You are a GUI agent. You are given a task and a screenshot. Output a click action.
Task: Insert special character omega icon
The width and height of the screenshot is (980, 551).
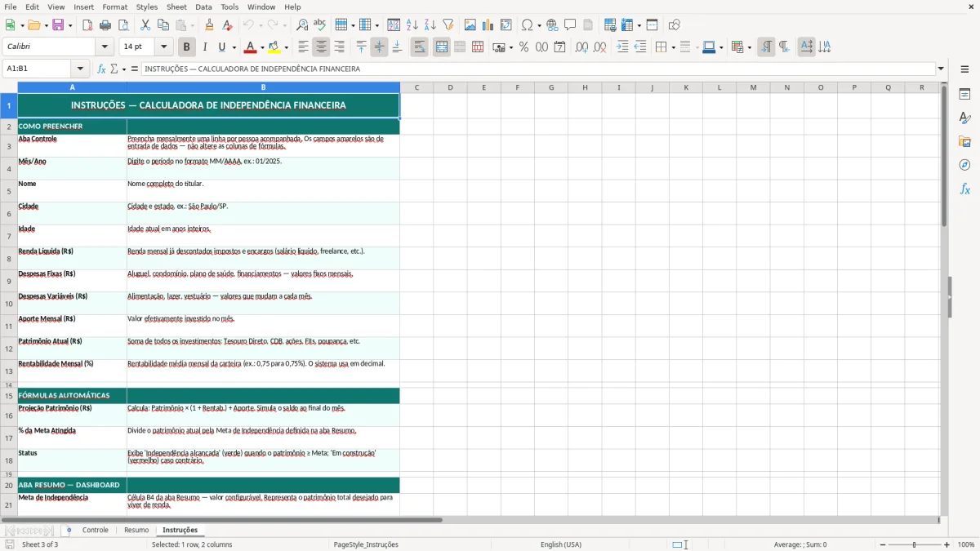[528, 25]
